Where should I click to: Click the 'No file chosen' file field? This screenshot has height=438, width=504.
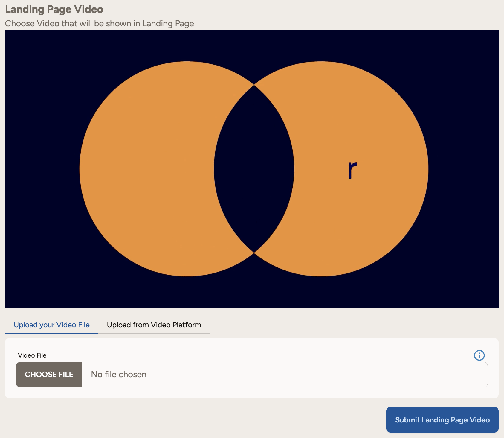(284, 375)
